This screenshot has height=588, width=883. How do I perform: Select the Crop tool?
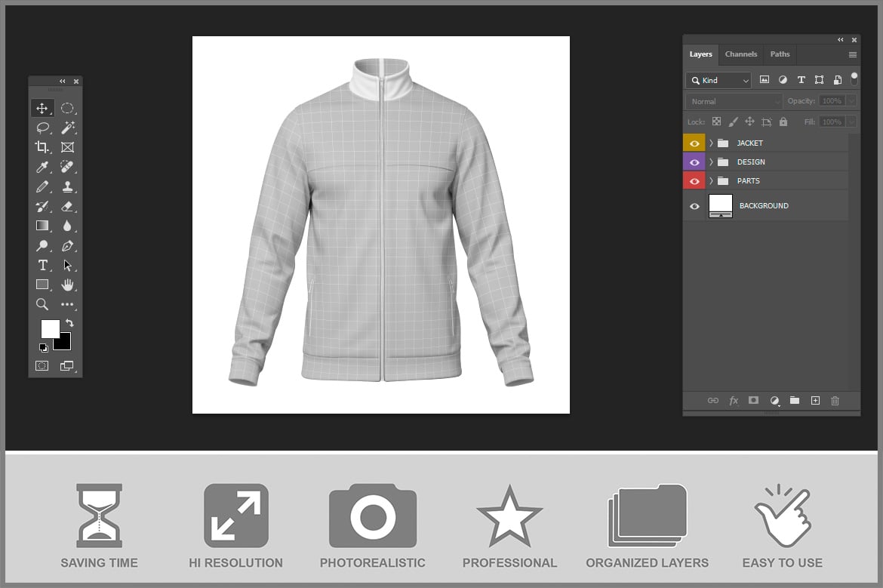tap(42, 147)
